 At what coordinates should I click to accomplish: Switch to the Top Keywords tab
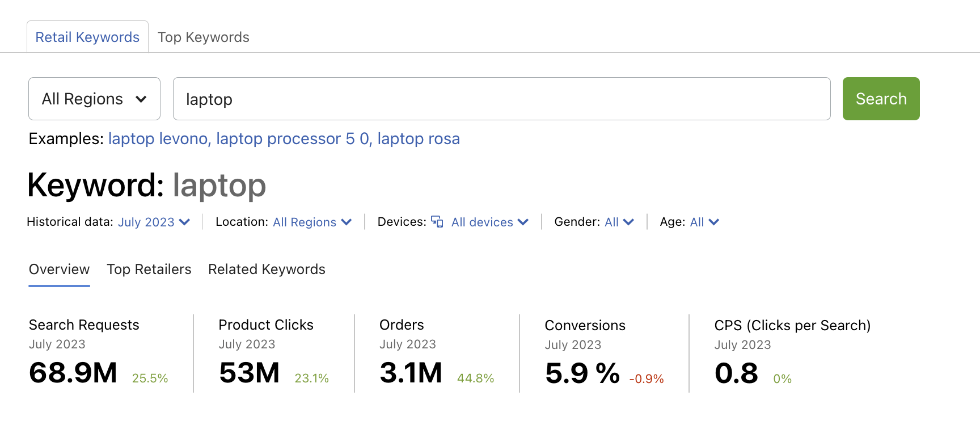[203, 37]
